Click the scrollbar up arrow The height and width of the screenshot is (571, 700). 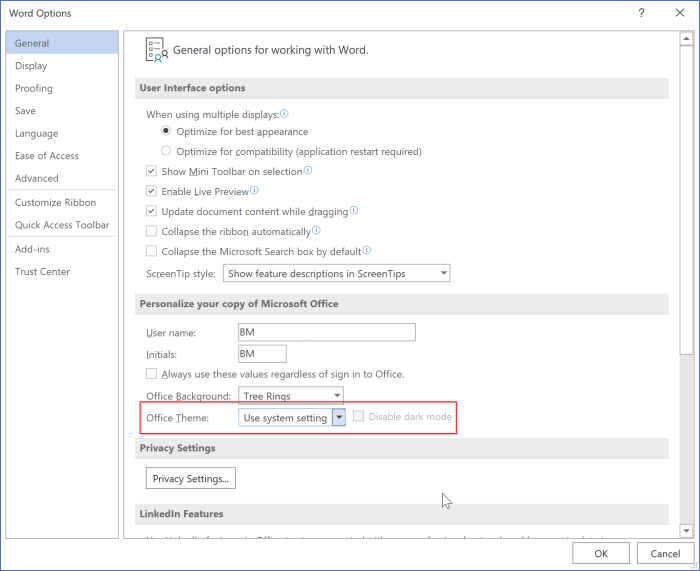pyautogui.click(x=686, y=39)
